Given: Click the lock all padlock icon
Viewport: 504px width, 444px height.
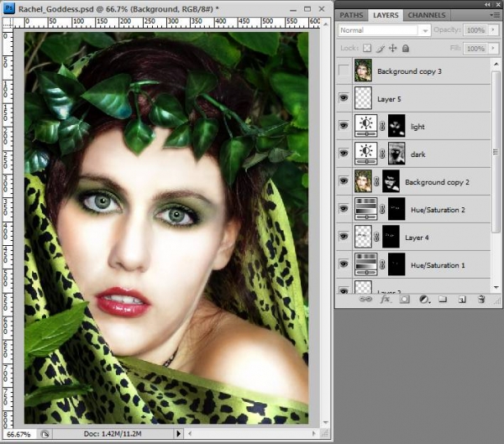Looking at the screenshot, I should pos(406,48).
